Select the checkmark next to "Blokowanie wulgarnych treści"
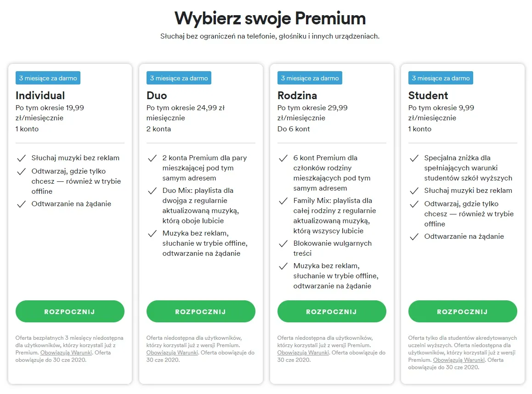The height and width of the screenshot is (394, 532). pos(283,244)
